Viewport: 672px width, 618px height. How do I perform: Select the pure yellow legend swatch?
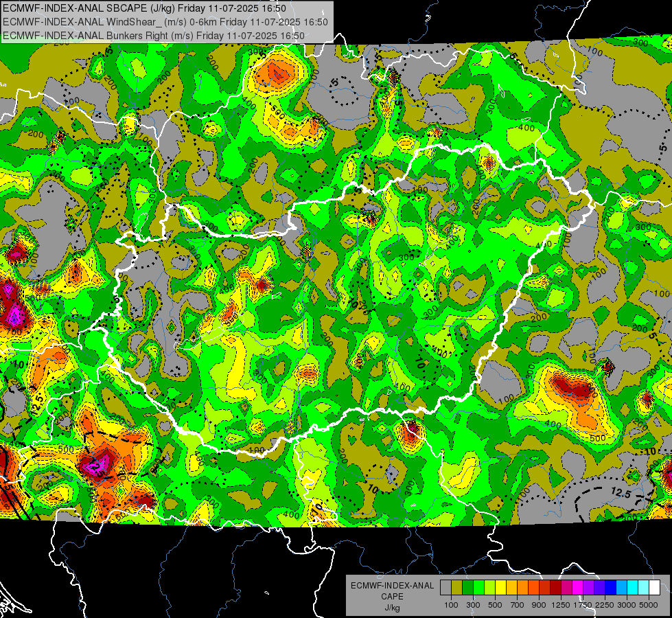500,588
